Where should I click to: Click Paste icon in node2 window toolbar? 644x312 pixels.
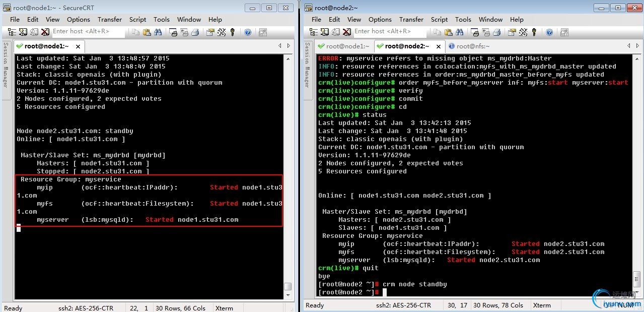pyautogui.click(x=448, y=32)
